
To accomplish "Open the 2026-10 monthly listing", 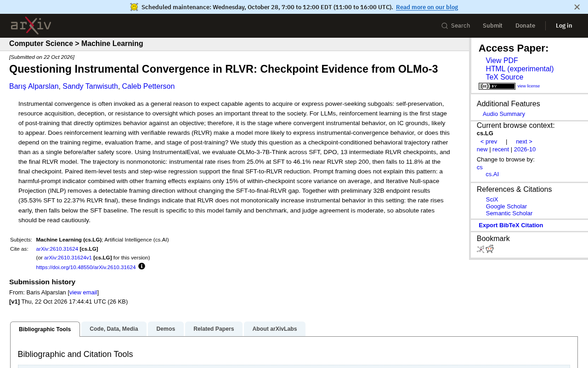I will 525,149.
